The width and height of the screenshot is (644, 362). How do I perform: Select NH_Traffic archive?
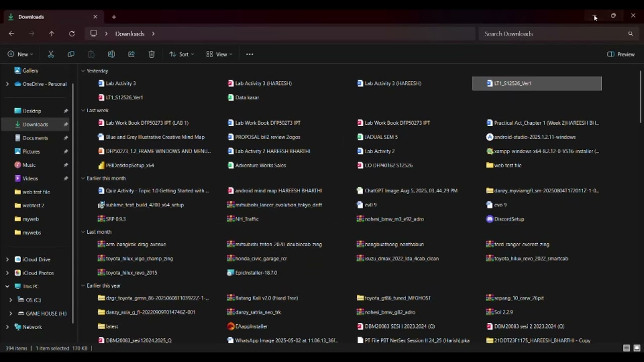pyautogui.click(x=243, y=219)
